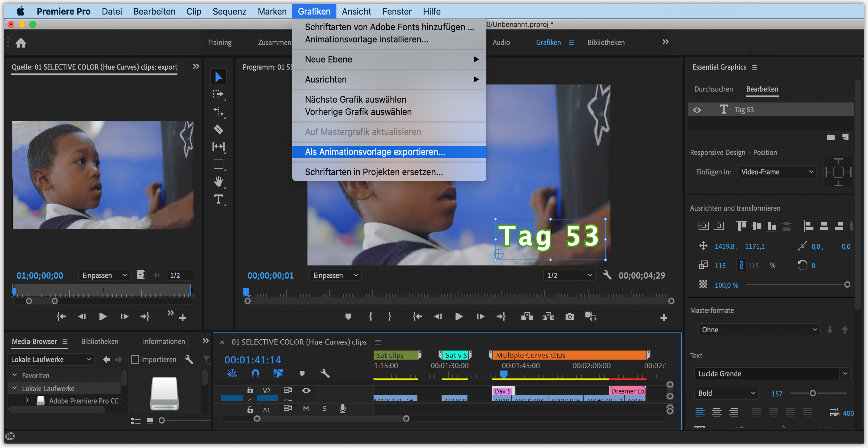Select the Rectangle tool

click(x=218, y=164)
